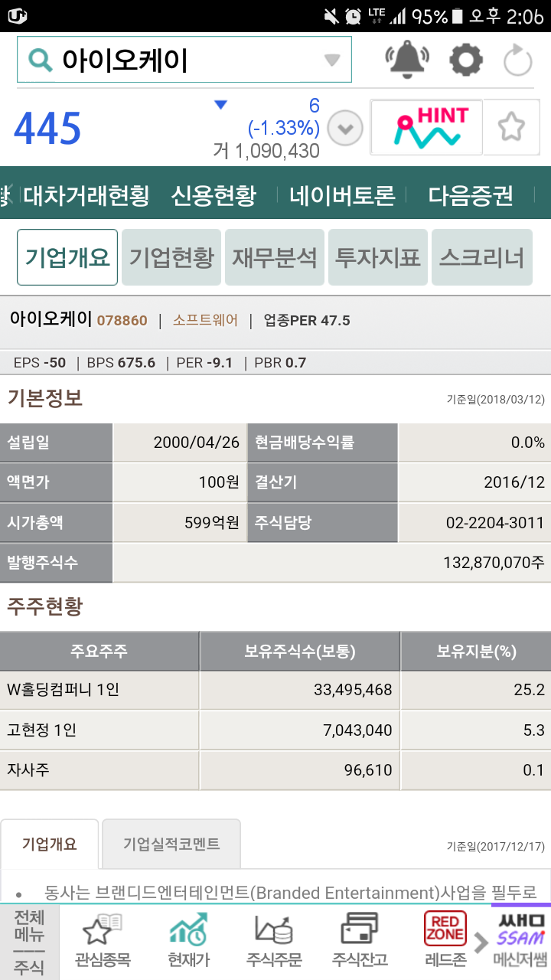Switch to the 대차거래현황 menu

pyautogui.click(x=86, y=196)
